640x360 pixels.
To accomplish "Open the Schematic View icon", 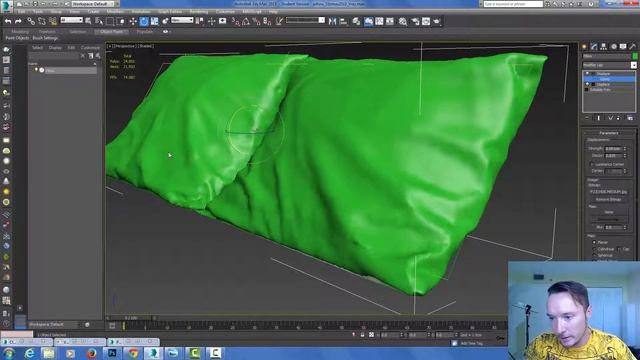I will coord(390,21).
